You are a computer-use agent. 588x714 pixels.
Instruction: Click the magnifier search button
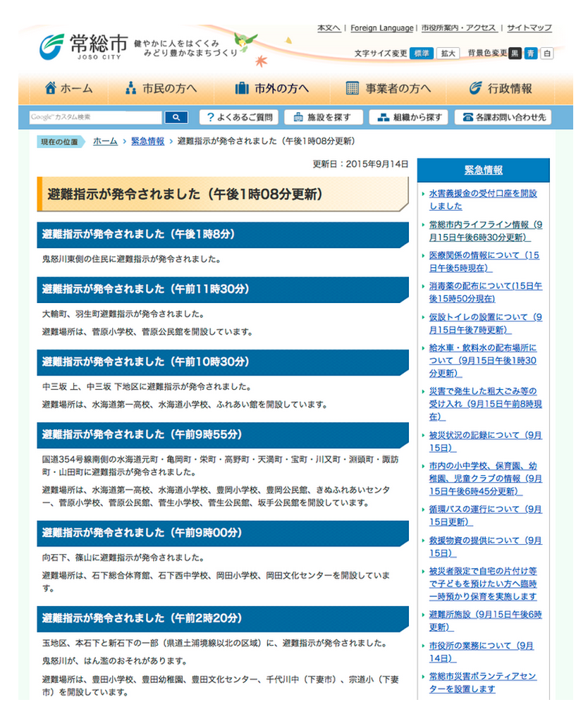click(x=176, y=118)
